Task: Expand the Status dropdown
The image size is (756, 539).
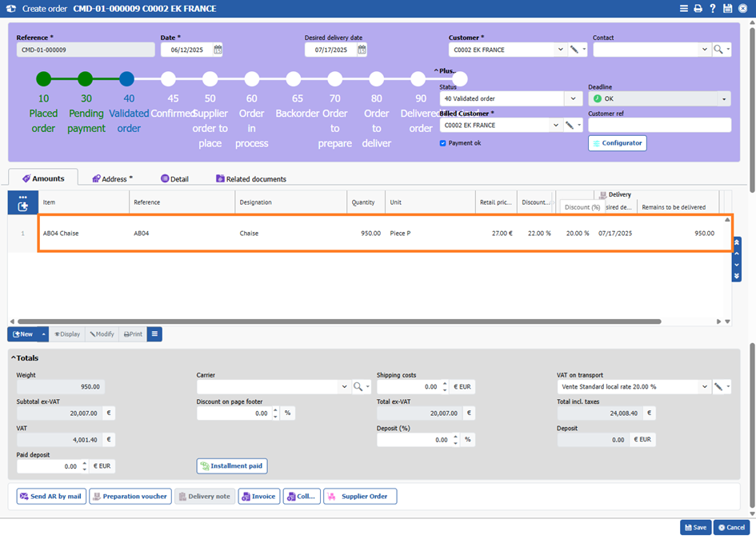Action: tap(573, 99)
